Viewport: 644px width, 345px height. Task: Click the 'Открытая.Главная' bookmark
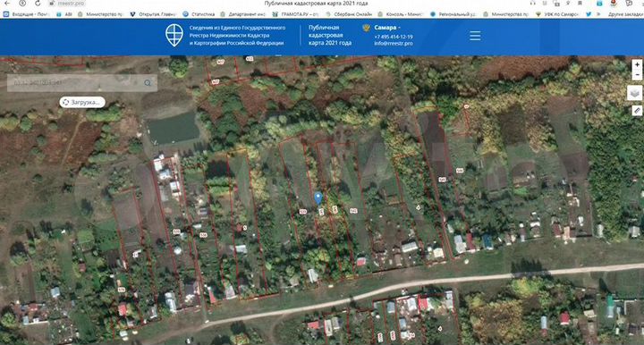coord(154,14)
